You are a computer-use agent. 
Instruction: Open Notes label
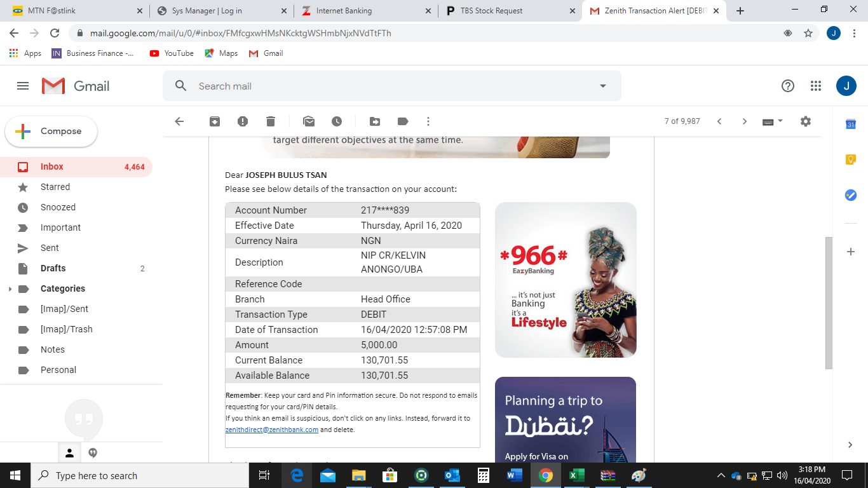click(x=76, y=349)
